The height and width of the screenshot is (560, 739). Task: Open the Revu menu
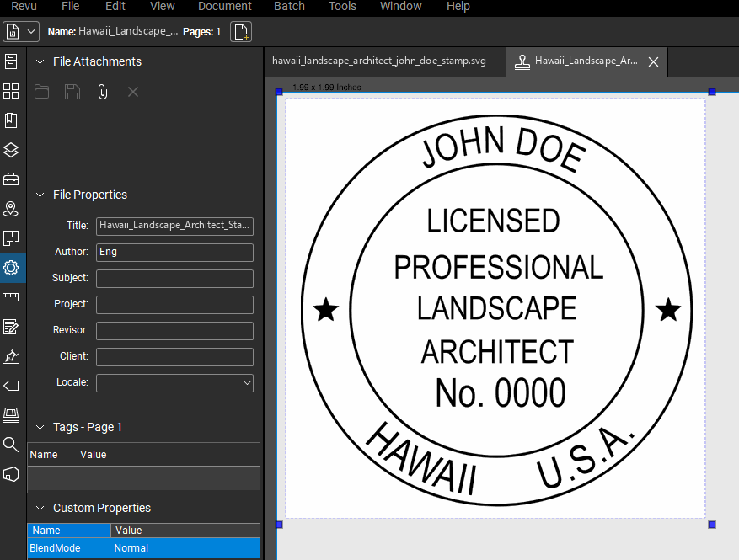click(24, 6)
